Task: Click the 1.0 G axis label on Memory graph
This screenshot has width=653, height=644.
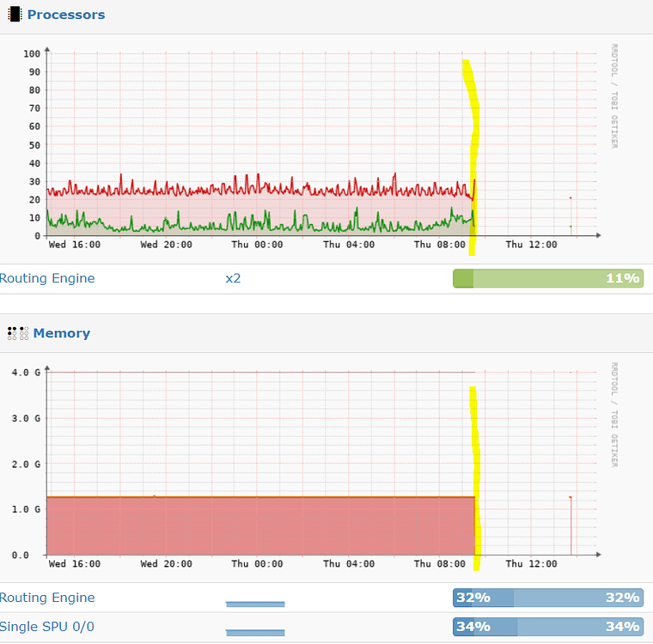Action: (26, 509)
